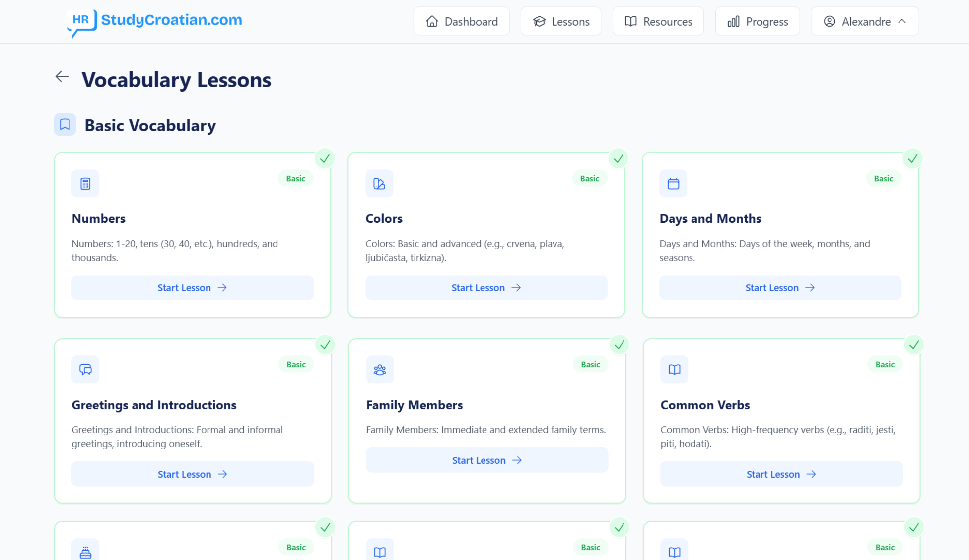The width and height of the screenshot is (969, 560).
Task: Start the Numbers lesson
Action: [x=193, y=288]
